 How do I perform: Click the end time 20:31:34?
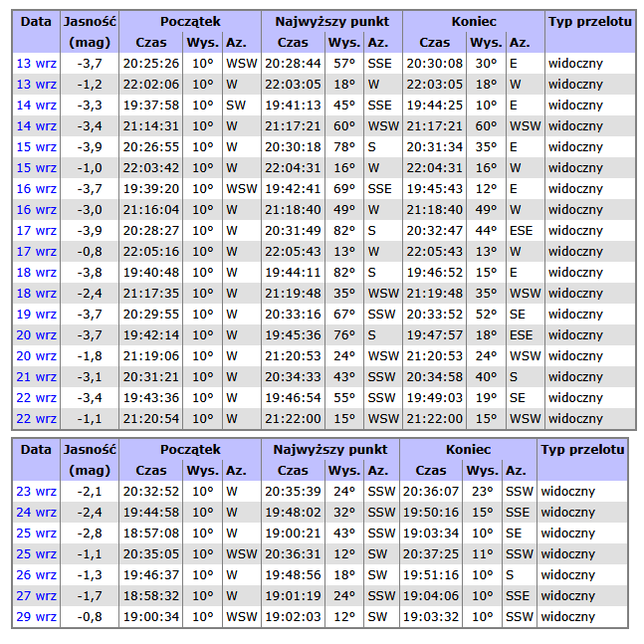435,147
